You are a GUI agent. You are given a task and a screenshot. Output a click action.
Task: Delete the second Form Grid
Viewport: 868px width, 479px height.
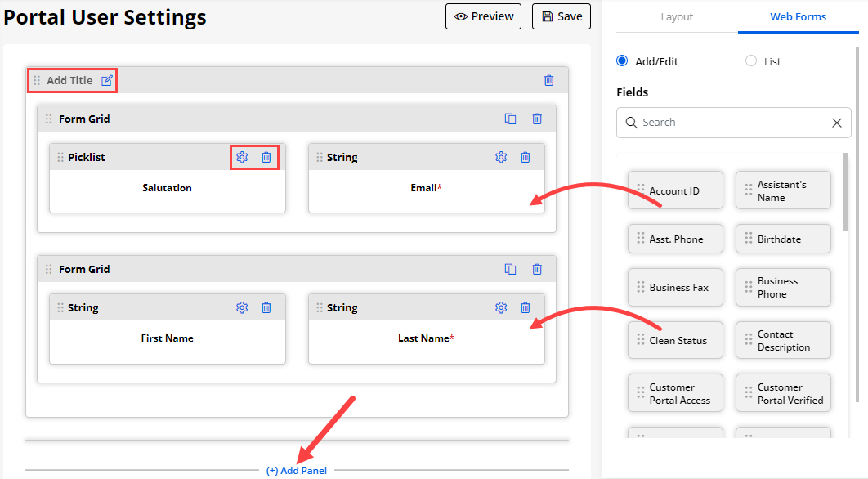click(x=537, y=269)
